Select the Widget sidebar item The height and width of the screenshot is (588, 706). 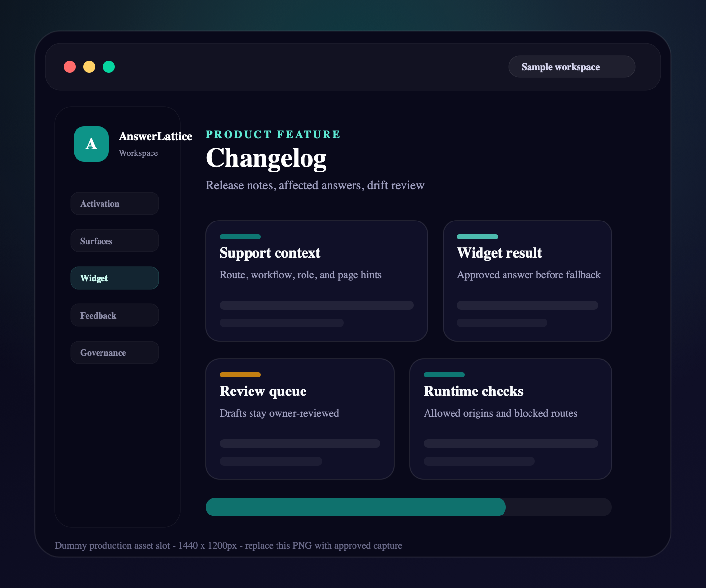[115, 278]
